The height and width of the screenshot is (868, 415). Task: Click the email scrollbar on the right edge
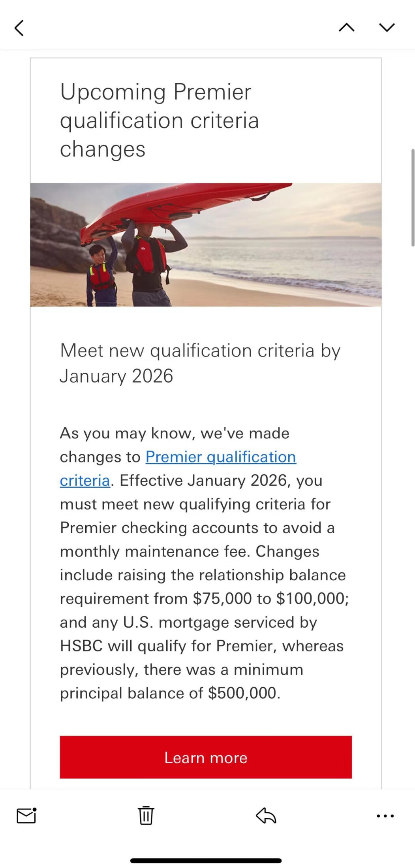click(x=413, y=198)
